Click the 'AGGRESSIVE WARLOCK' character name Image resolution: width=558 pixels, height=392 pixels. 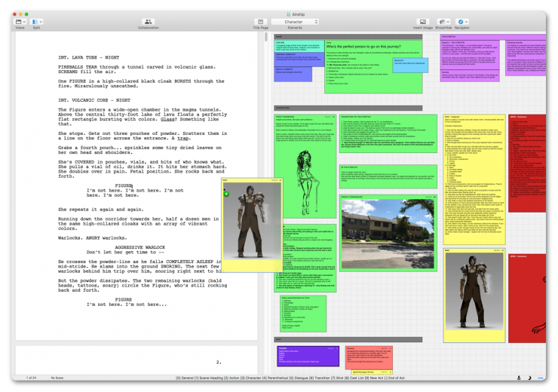pos(139,247)
